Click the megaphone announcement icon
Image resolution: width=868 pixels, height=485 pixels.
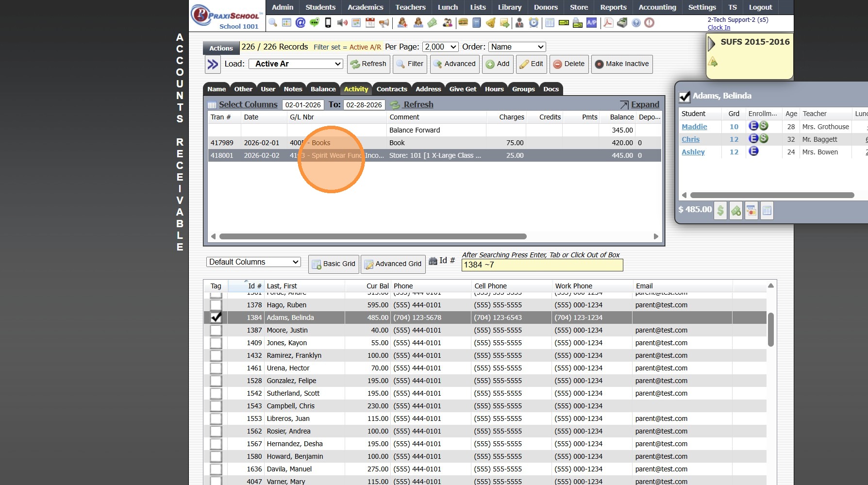384,23
